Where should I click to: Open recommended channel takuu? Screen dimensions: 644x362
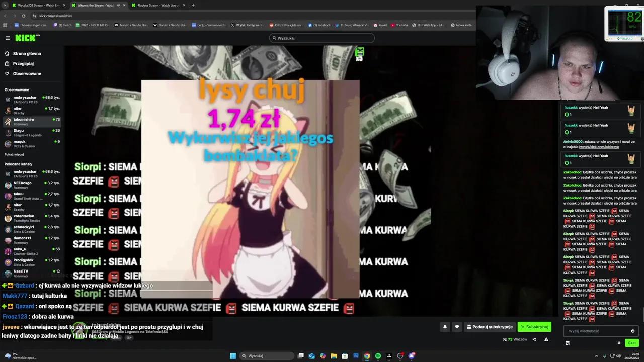tap(32, 196)
